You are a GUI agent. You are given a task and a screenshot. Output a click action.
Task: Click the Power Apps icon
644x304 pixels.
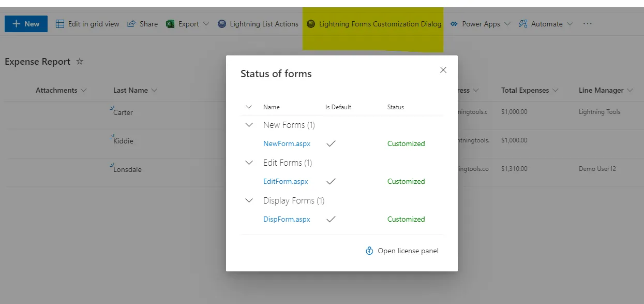pyautogui.click(x=454, y=23)
